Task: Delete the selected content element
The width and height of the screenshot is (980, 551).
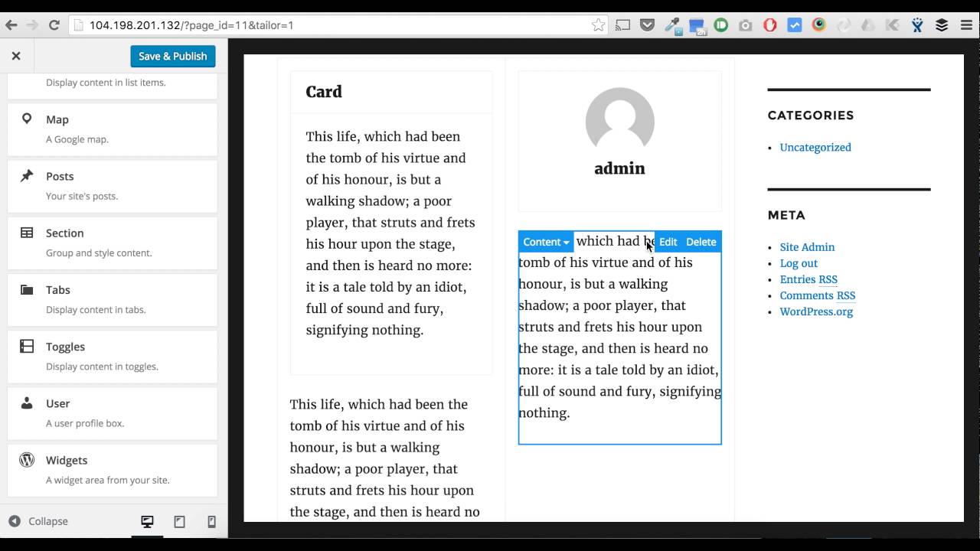Action: [x=701, y=242]
